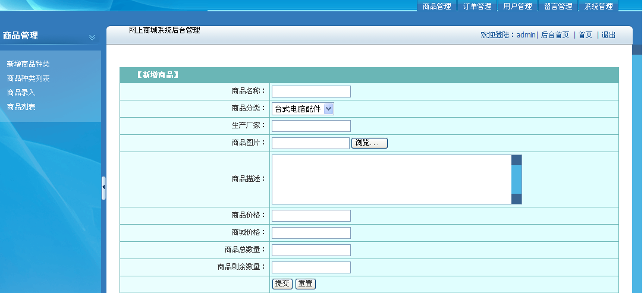Open the 商品管理 top navigation tab
644x293 pixels.
436,6
